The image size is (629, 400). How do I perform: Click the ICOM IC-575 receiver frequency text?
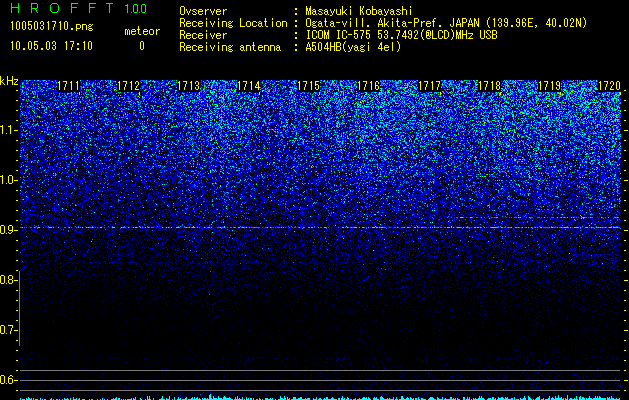point(401,35)
